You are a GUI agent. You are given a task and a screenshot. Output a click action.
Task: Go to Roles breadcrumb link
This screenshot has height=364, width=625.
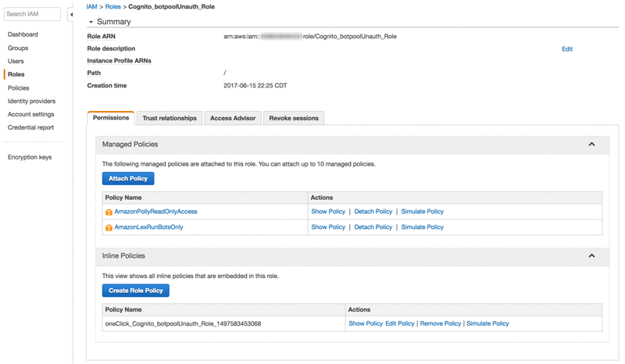point(112,7)
